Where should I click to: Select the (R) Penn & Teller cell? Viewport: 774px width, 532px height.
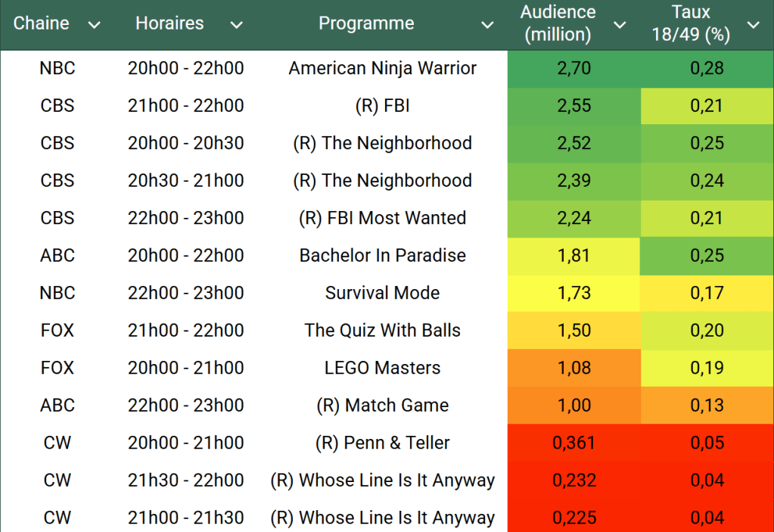point(382,443)
